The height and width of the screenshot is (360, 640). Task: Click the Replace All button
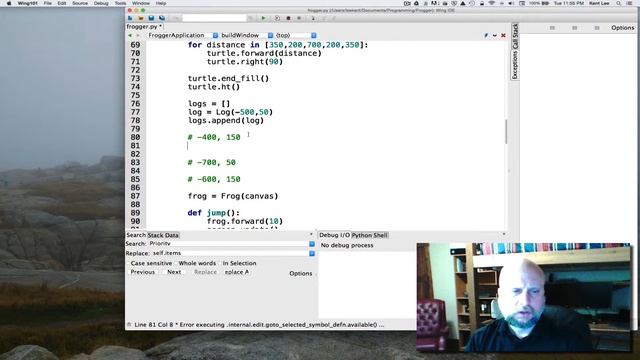(x=237, y=272)
